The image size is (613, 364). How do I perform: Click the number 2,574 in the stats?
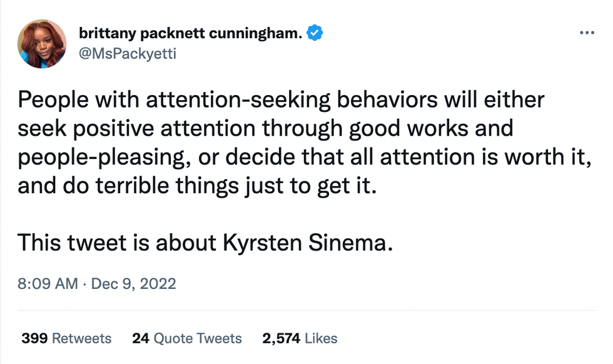(x=281, y=338)
